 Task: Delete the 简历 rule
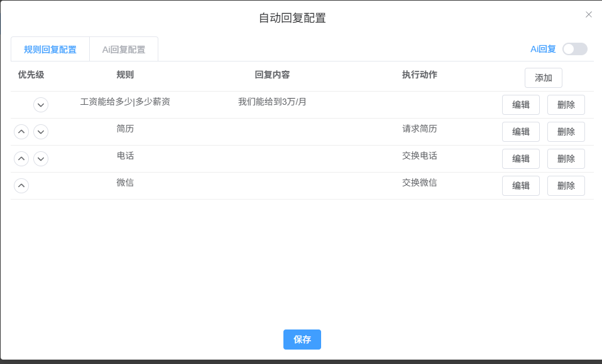[566, 132]
